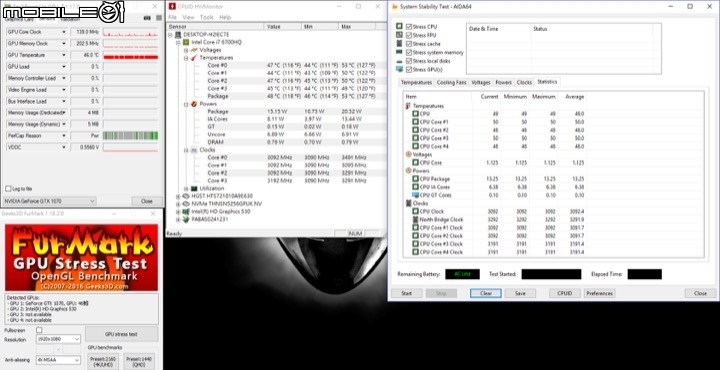The width and height of the screenshot is (720, 370).
Task: Click the DESKTOP-H2IEC7E computer icon in HWMonitor
Action: click(178, 34)
